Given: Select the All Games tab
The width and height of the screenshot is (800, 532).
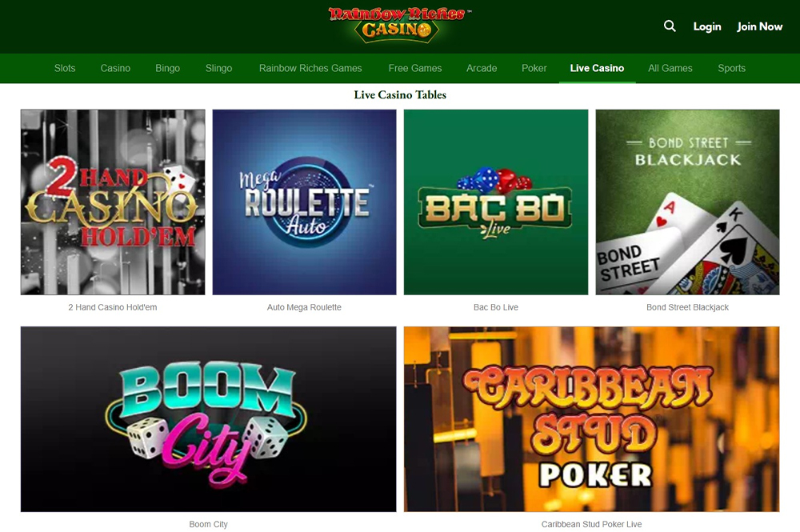Looking at the screenshot, I should click(670, 68).
